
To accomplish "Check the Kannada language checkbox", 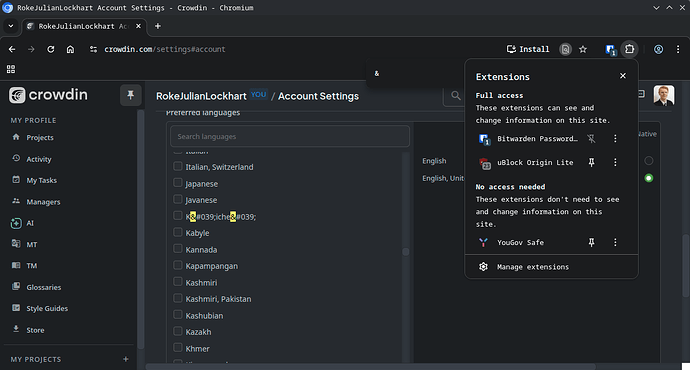I will click(x=177, y=249).
